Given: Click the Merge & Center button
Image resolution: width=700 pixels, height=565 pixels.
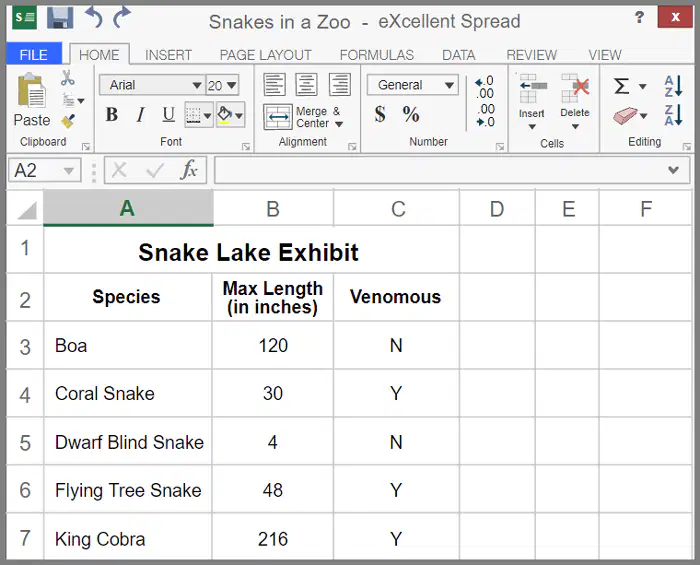Looking at the screenshot, I should click(304, 117).
